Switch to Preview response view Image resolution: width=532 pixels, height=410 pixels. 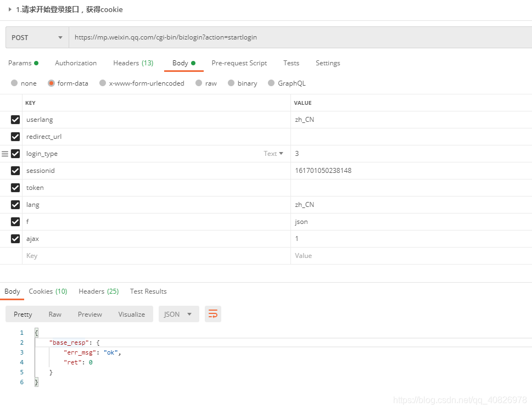pyautogui.click(x=90, y=314)
